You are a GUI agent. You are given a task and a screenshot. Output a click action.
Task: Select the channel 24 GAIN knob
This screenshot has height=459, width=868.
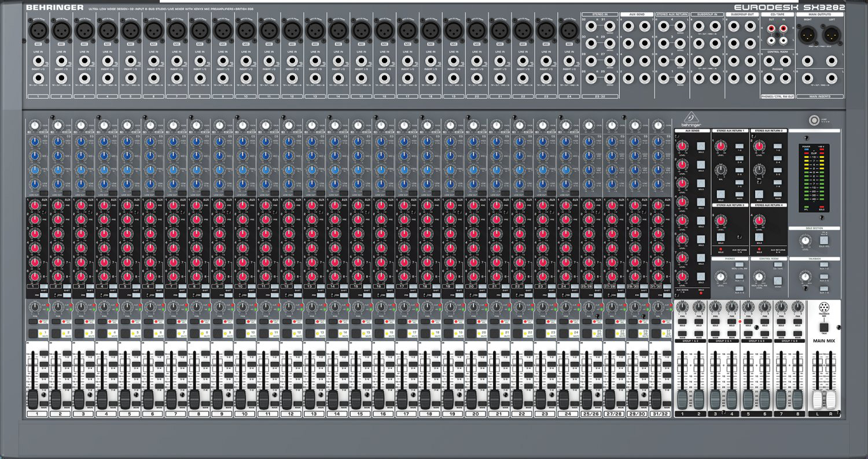567,125
